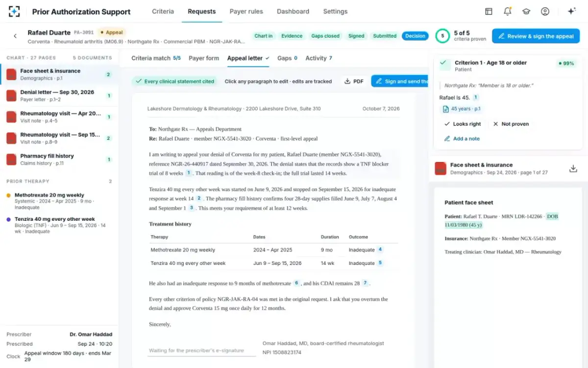Open the Payer rules tab
This screenshot has height=368, width=588.
tap(246, 11)
